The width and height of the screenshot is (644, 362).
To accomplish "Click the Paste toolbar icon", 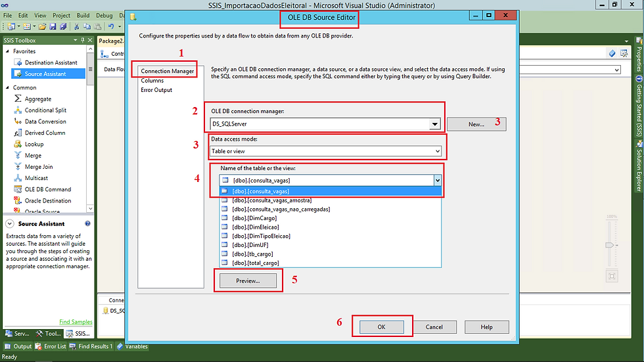I will [x=97, y=27].
